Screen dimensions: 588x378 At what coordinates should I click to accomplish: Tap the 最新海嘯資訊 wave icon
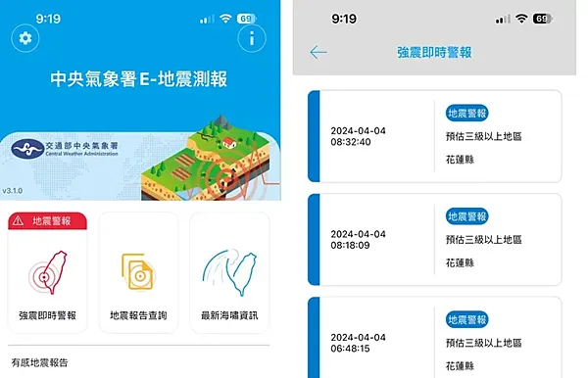click(x=229, y=272)
